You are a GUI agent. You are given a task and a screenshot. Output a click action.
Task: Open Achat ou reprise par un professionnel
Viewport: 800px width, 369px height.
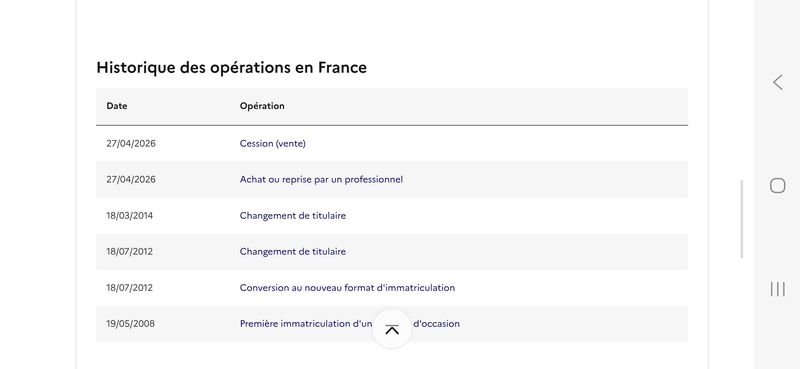(x=321, y=180)
